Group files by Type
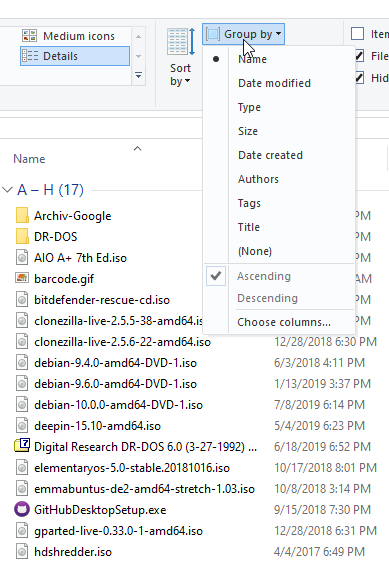389x561 pixels. click(x=249, y=107)
